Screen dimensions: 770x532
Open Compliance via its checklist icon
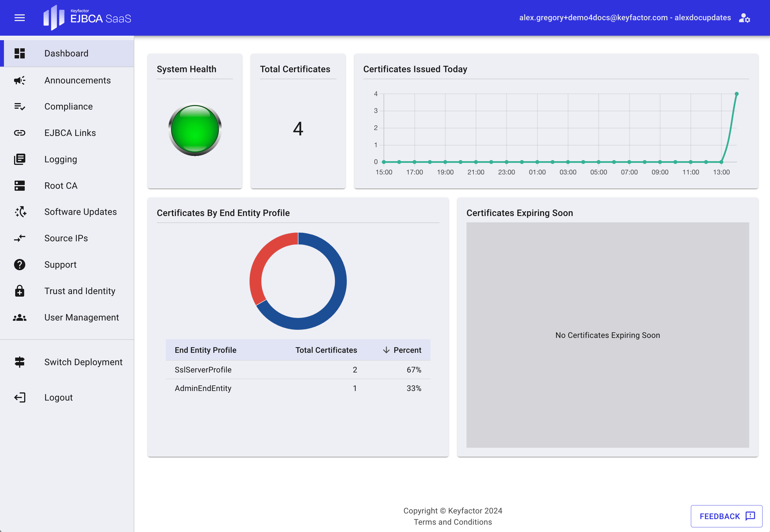(x=20, y=106)
